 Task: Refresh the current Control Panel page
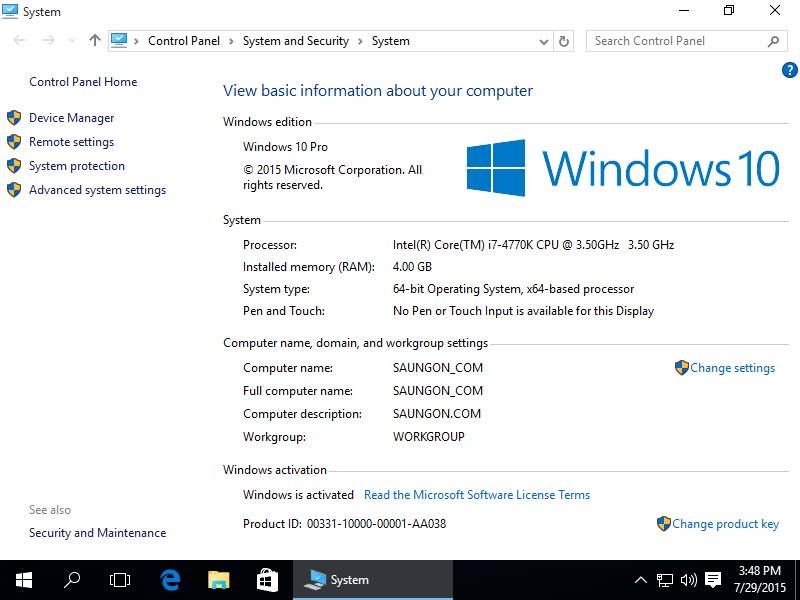click(564, 41)
